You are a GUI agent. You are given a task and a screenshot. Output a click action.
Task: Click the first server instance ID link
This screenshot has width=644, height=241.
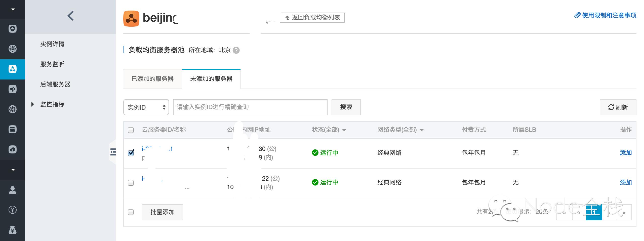(x=157, y=149)
